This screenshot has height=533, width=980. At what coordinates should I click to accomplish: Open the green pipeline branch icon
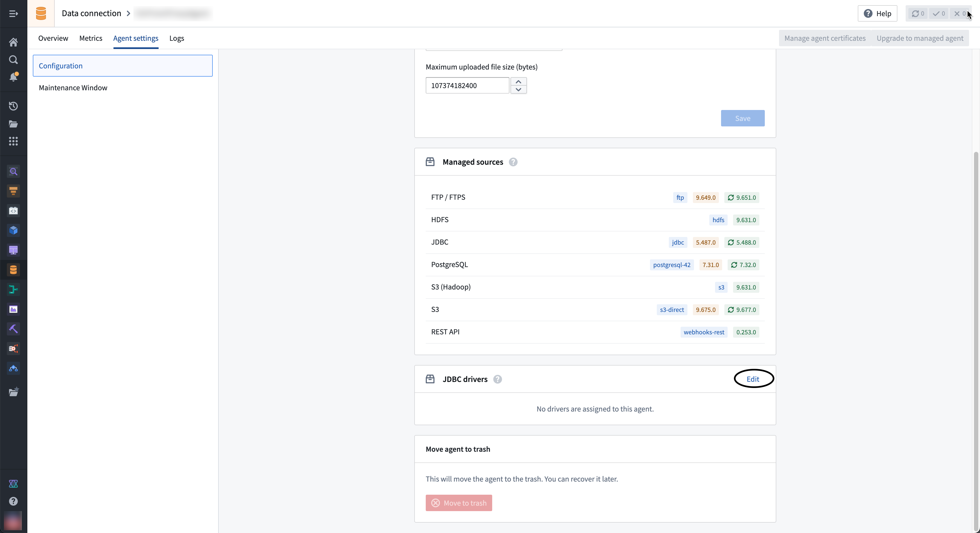(x=13, y=289)
